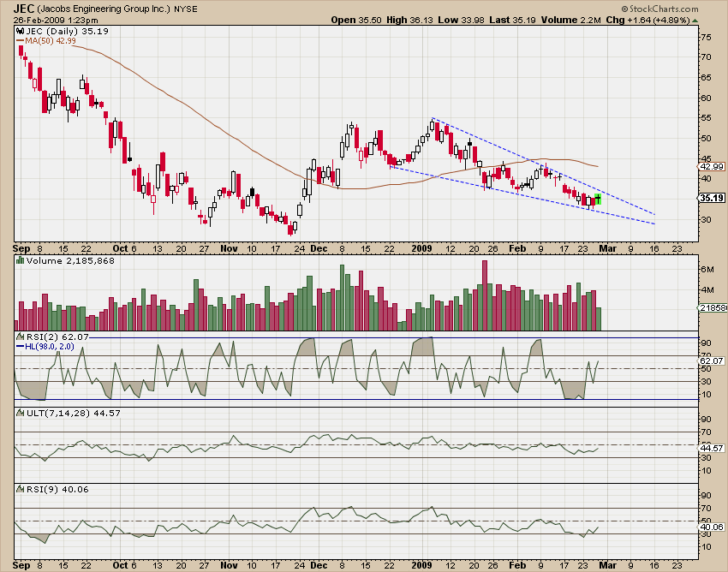Screen dimensions: 728x572
Task: Click the Open 35.50 value
Action: pos(356,20)
